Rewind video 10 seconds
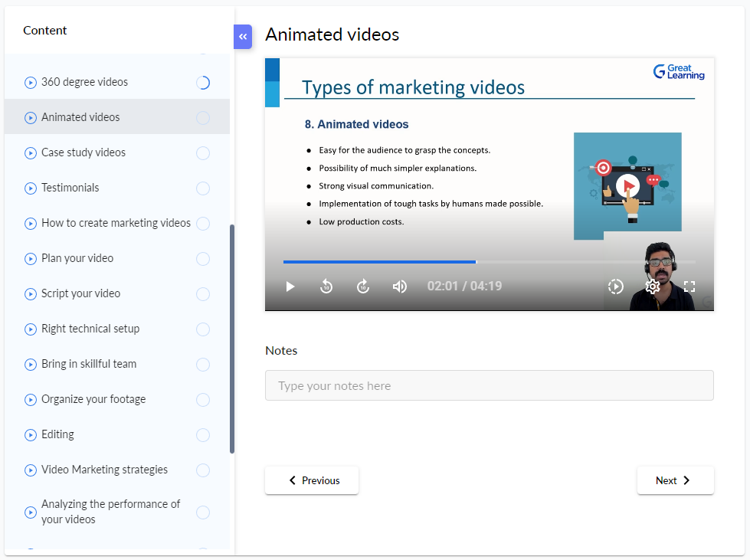 (x=326, y=287)
